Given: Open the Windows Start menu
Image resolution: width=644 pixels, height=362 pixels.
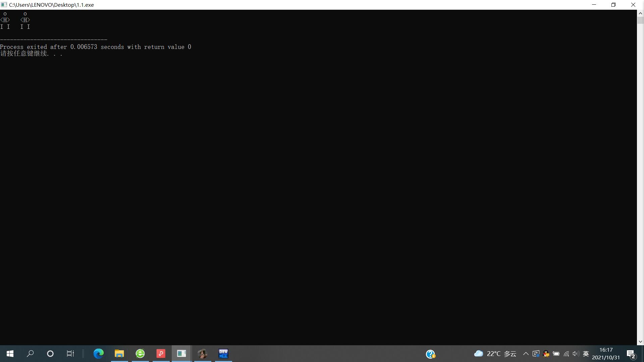Looking at the screenshot, I should [x=10, y=354].
